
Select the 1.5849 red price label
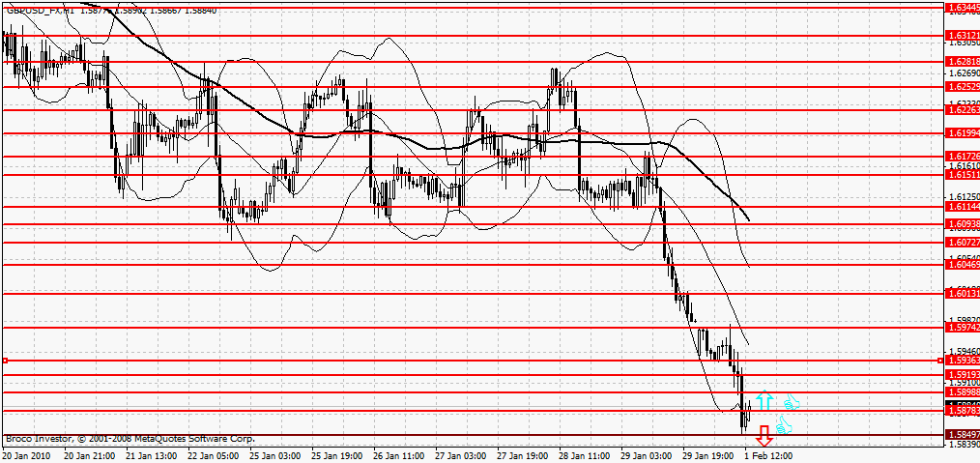click(961, 436)
